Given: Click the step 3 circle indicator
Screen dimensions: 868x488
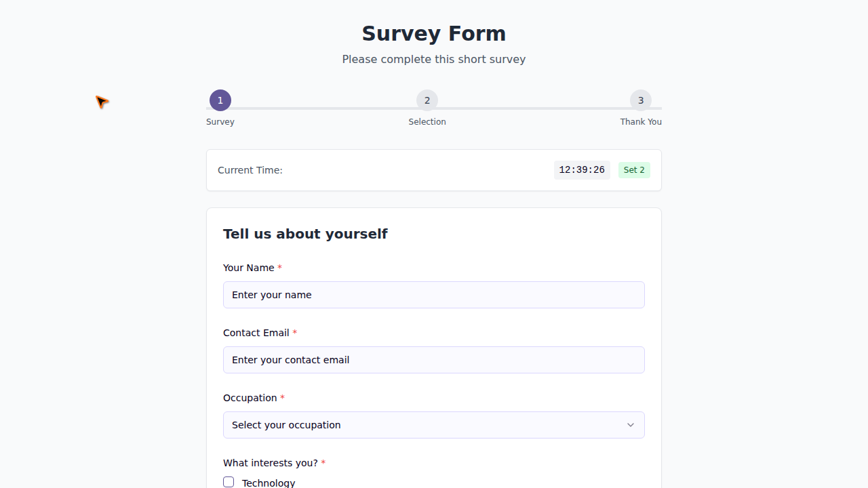Looking at the screenshot, I should click(641, 100).
